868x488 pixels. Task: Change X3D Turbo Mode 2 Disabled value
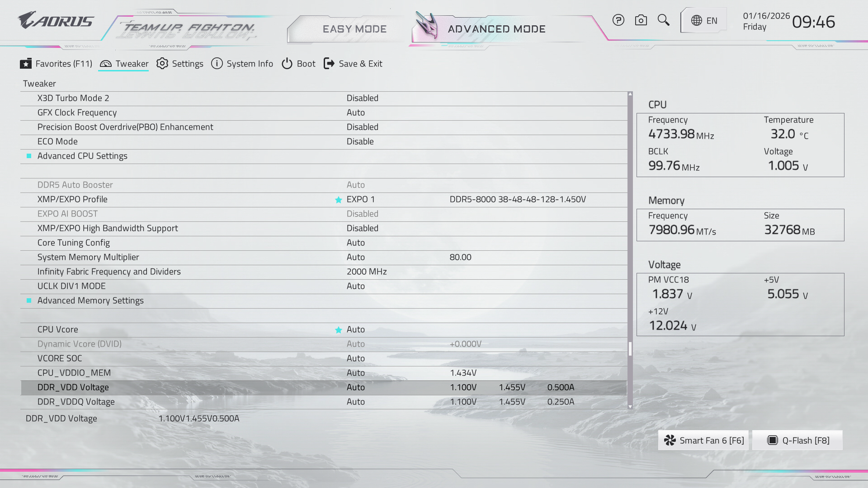pyautogui.click(x=362, y=98)
